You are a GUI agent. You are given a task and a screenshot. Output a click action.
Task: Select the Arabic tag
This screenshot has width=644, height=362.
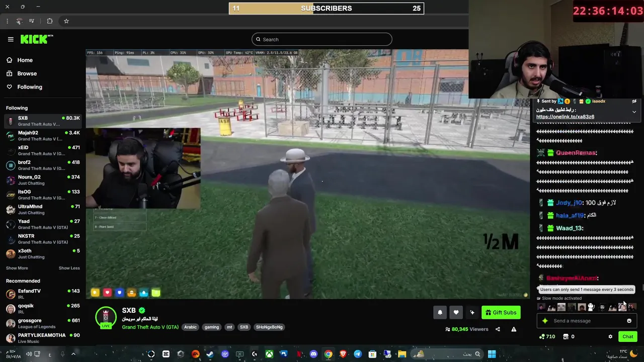pos(190,327)
